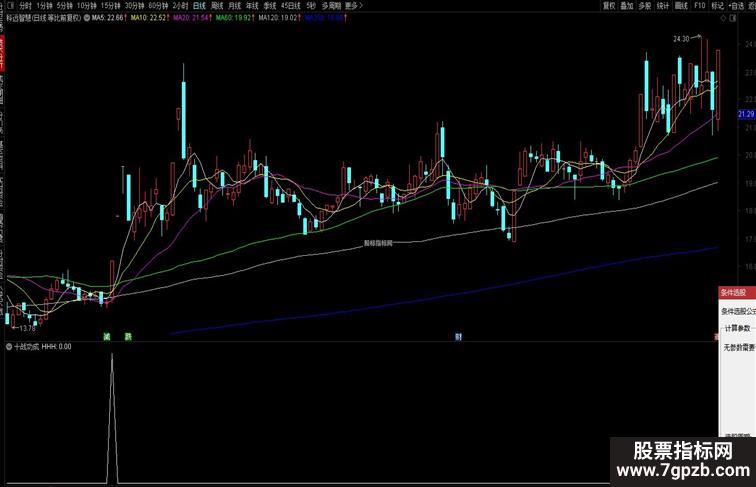Switch to 年线 yearly chart tab
The image size is (756, 487).
252,6
